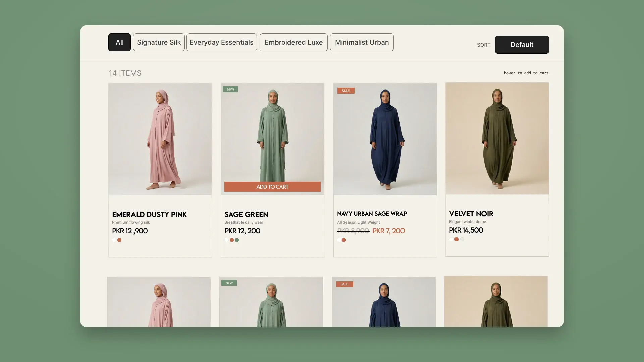The height and width of the screenshot is (362, 644).
Task: Click the SORT label
Action: point(484,45)
